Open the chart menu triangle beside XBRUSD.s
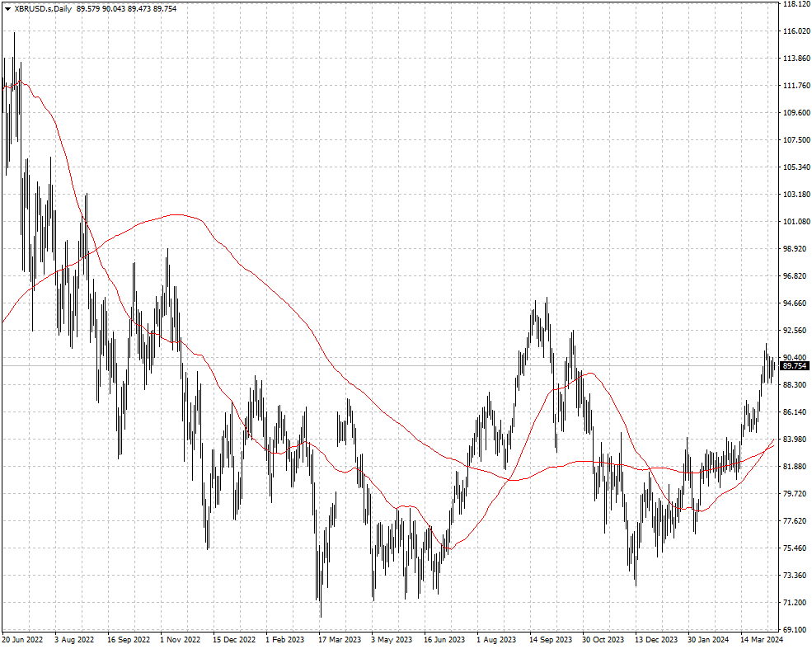The width and height of the screenshot is (812, 649). 7,9
